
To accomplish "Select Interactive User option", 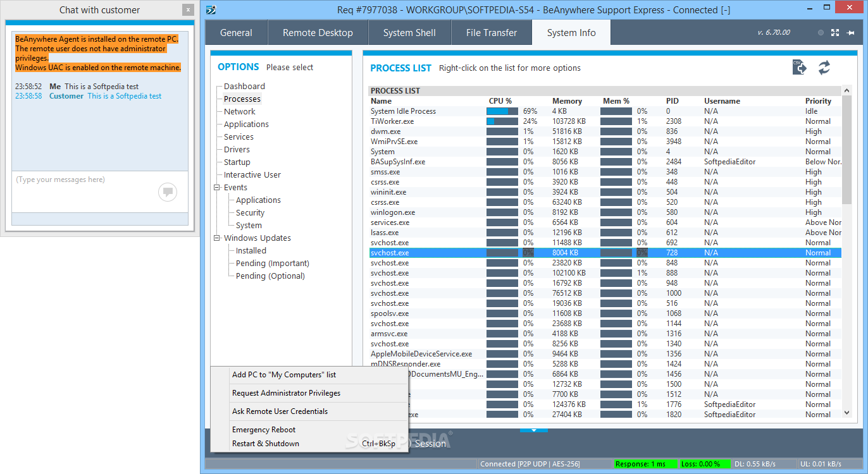I will pyautogui.click(x=252, y=174).
